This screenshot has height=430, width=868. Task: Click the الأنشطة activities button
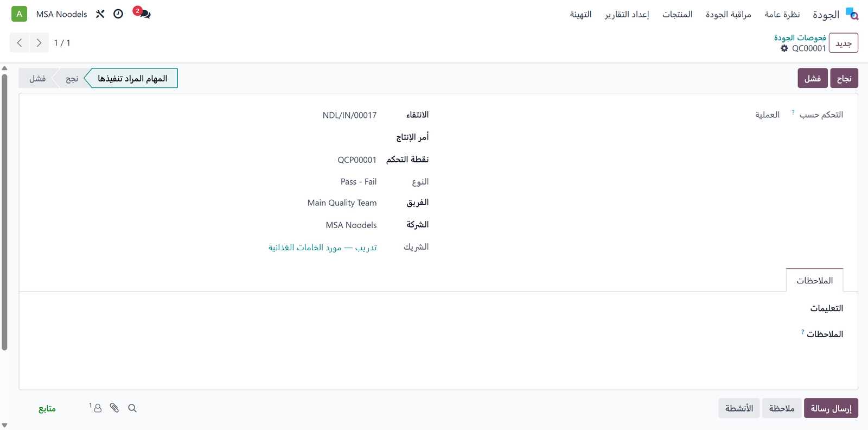pos(739,408)
